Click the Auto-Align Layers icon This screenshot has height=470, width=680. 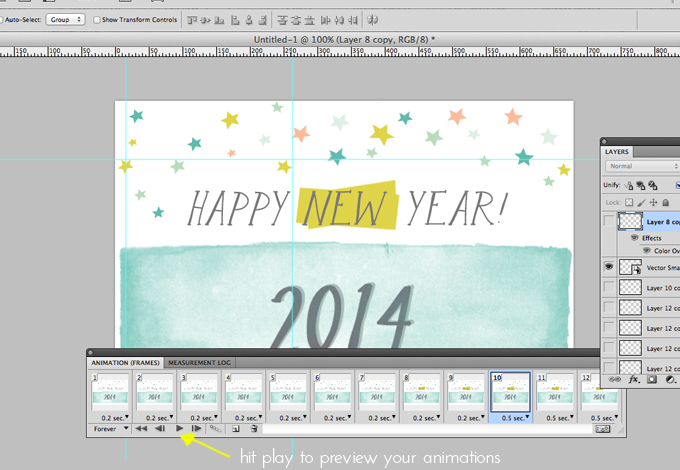coord(373,20)
